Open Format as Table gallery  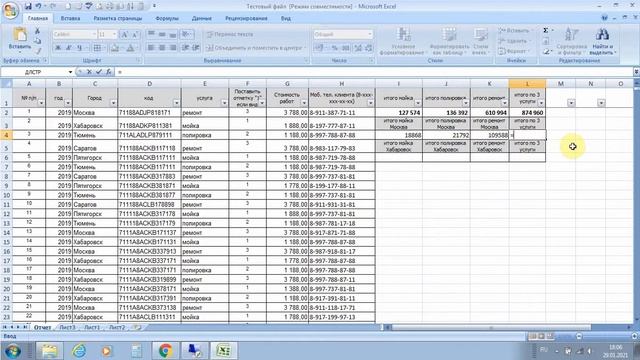pyautogui.click(x=449, y=41)
